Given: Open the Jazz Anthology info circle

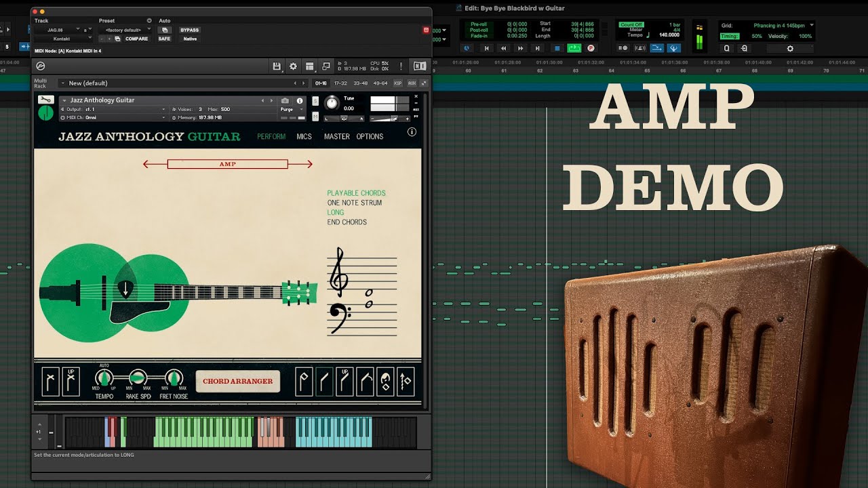Looking at the screenshot, I should pos(412,132).
